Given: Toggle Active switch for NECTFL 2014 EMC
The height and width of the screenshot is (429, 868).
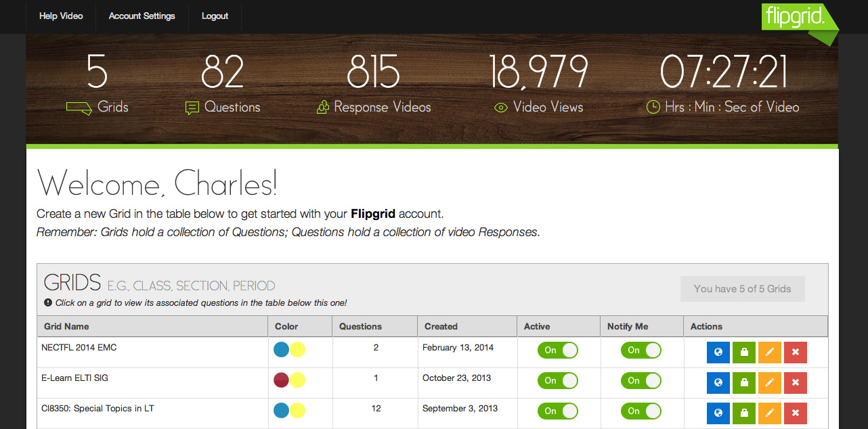Looking at the screenshot, I should click(558, 351).
